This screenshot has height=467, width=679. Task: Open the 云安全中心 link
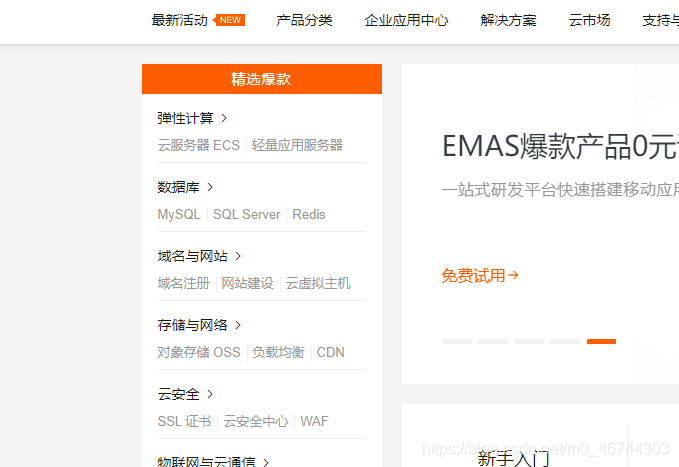click(255, 421)
